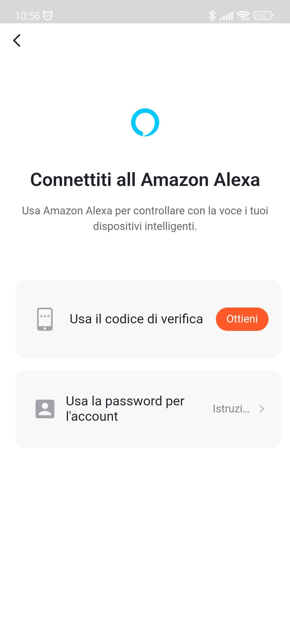Tap the back arrow
290x644 pixels.
click(x=17, y=41)
